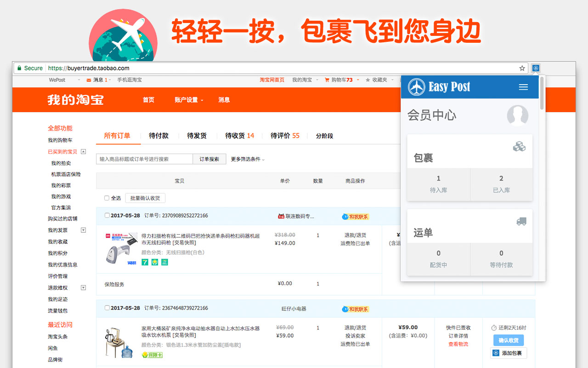Check the order 23674648739272166 checkbox
Image resolution: width=588 pixels, height=368 pixels.
tap(107, 308)
